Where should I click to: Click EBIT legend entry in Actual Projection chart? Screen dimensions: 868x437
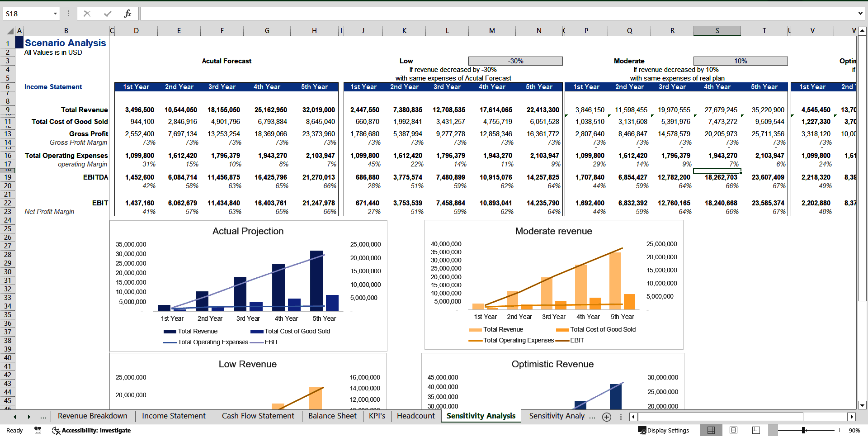(264, 342)
